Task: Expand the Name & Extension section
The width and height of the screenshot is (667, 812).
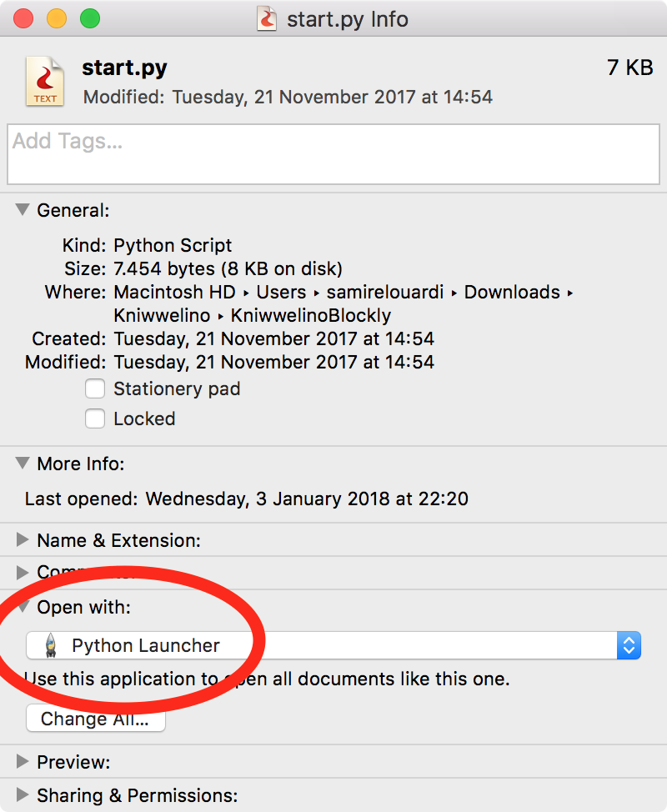Action: pyautogui.click(x=23, y=539)
